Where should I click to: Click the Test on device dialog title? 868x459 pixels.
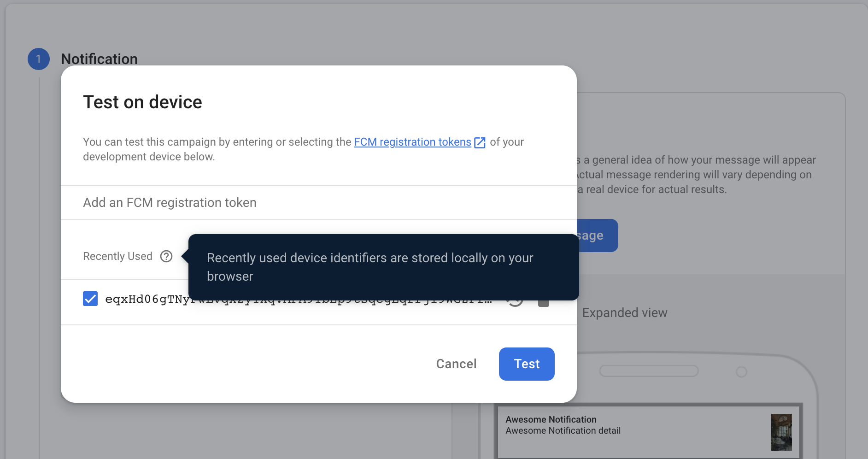point(142,102)
